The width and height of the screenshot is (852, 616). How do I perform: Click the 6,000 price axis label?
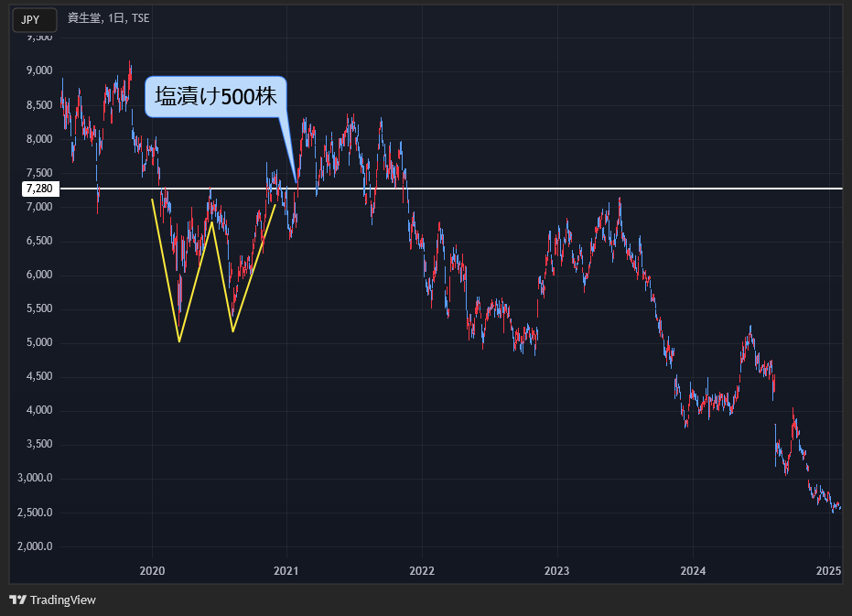tap(39, 275)
